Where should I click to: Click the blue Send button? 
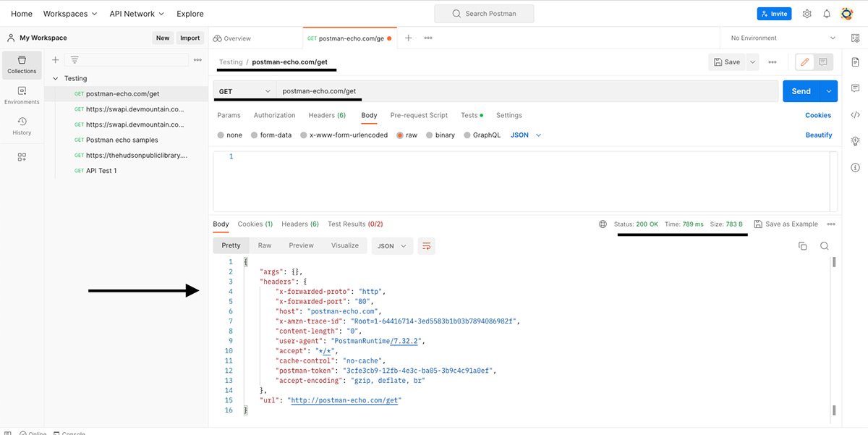click(801, 91)
